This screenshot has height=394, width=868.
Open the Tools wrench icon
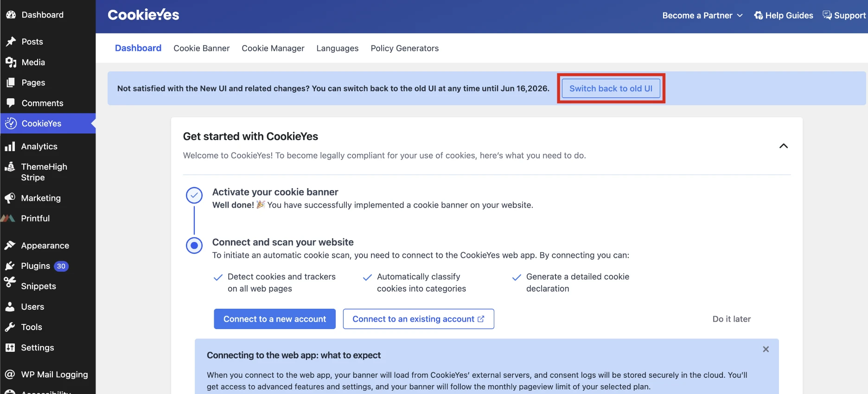pyautogui.click(x=10, y=327)
